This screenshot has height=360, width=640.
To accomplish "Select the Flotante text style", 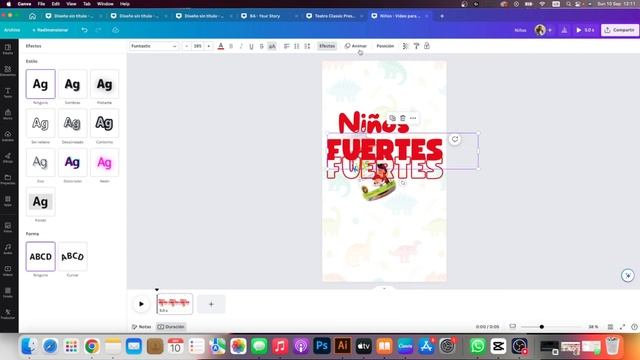I will coord(104,84).
